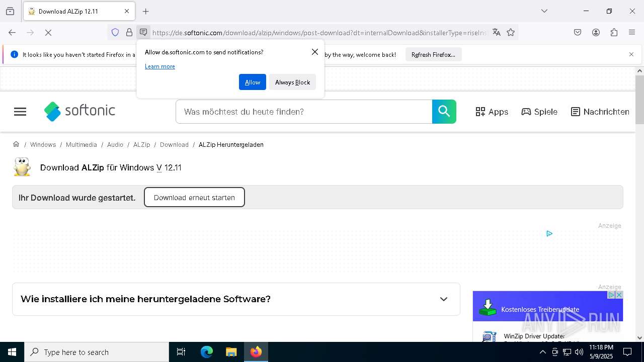Open the tracking protection shield icon
The height and width of the screenshot is (362, 644).
(x=115, y=33)
